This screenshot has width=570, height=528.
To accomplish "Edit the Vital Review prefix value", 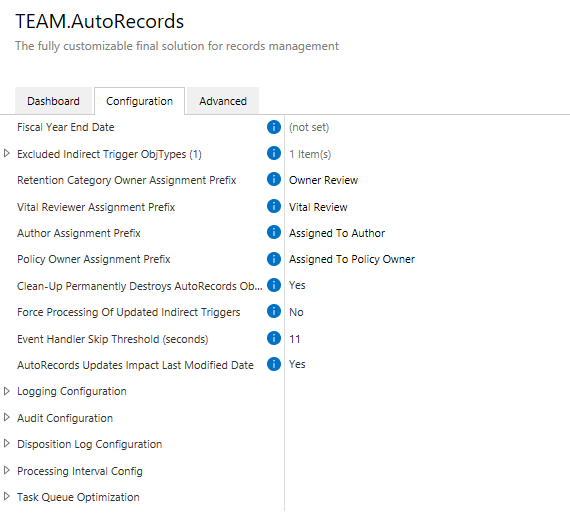I will pyautogui.click(x=318, y=207).
